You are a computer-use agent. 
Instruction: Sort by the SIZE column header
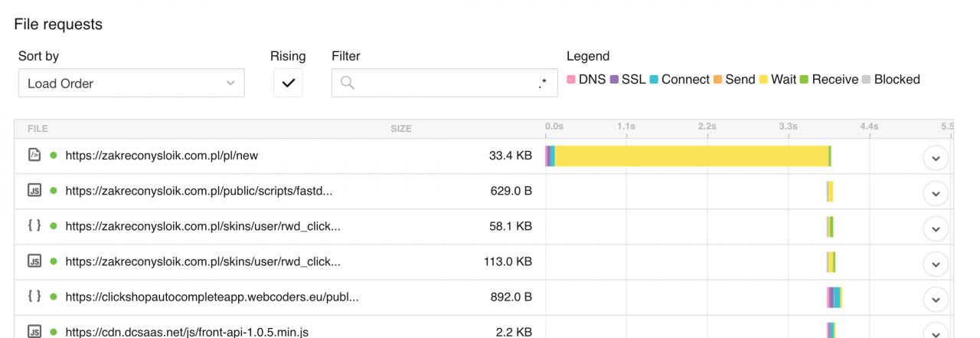coord(401,129)
